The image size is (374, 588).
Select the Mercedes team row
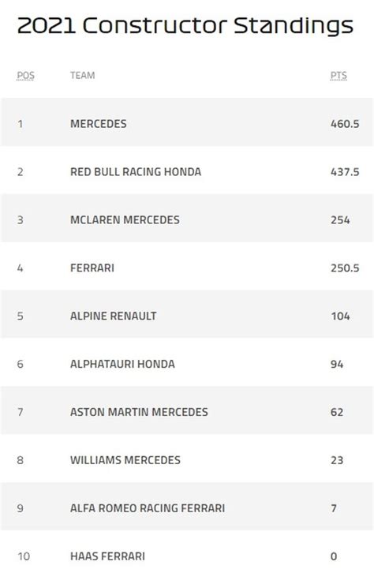187,122
